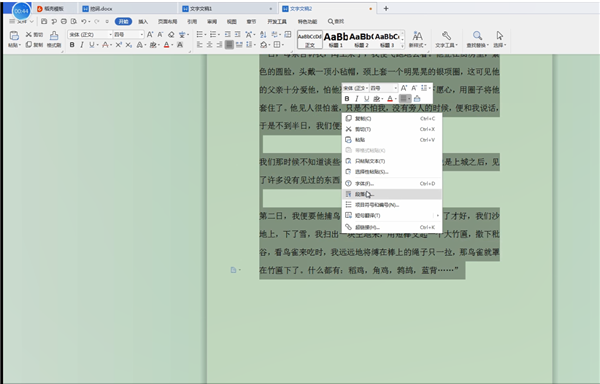Image resolution: width=600 pixels, height=384 pixels.
Task: Toggle Underline in the floating mini toolbar
Action: point(366,99)
